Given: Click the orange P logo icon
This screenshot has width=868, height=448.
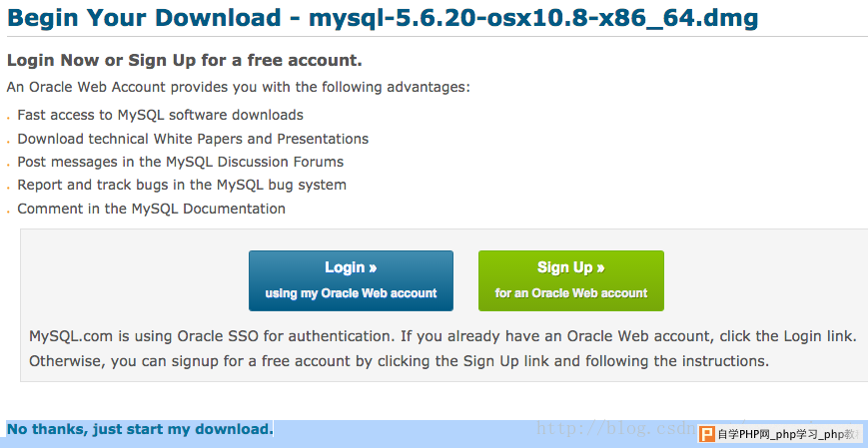Looking at the screenshot, I should tap(707, 434).
